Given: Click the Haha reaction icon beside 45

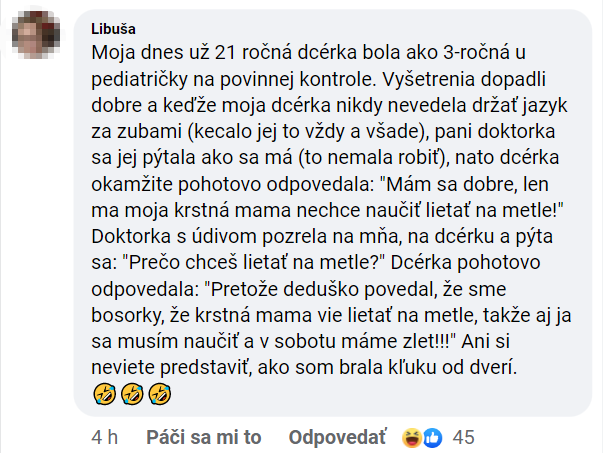Looking at the screenshot, I should coord(411,437).
